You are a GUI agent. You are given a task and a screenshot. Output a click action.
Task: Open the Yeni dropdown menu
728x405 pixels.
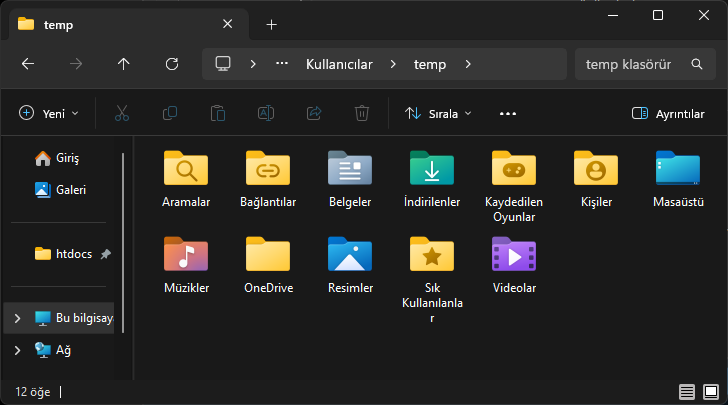click(x=49, y=114)
